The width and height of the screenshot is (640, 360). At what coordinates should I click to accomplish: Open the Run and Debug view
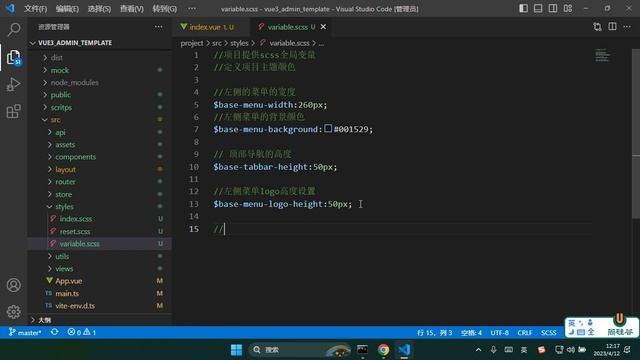[14, 84]
